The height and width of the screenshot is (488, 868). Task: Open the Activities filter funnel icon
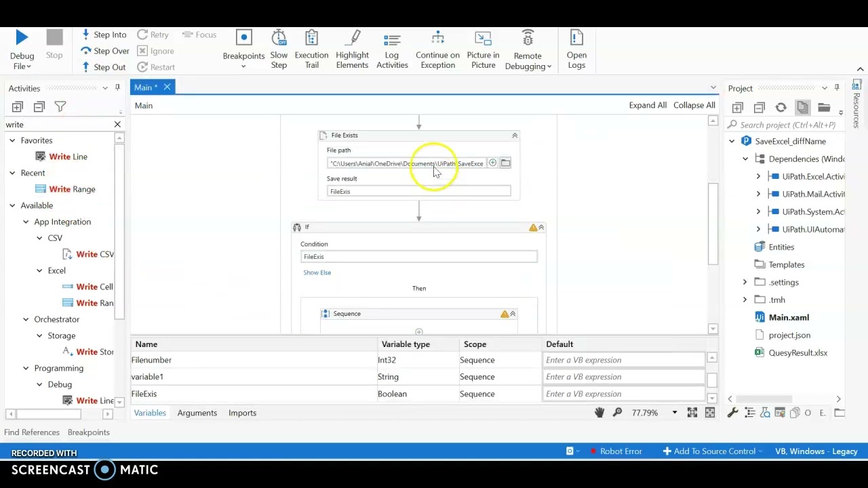click(60, 106)
